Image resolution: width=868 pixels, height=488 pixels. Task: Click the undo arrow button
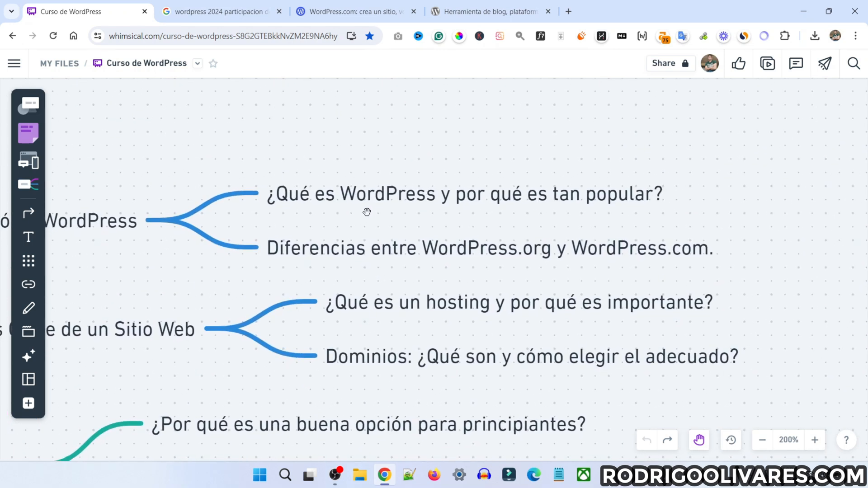coord(647,440)
